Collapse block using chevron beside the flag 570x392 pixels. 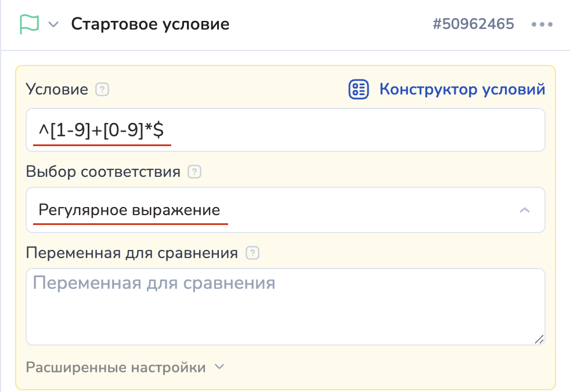[x=53, y=24]
